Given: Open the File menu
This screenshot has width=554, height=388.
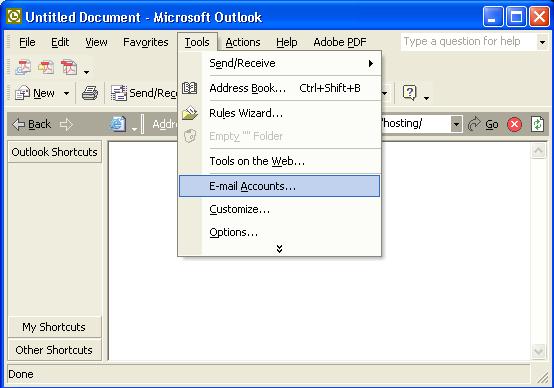Looking at the screenshot, I should (27, 42).
